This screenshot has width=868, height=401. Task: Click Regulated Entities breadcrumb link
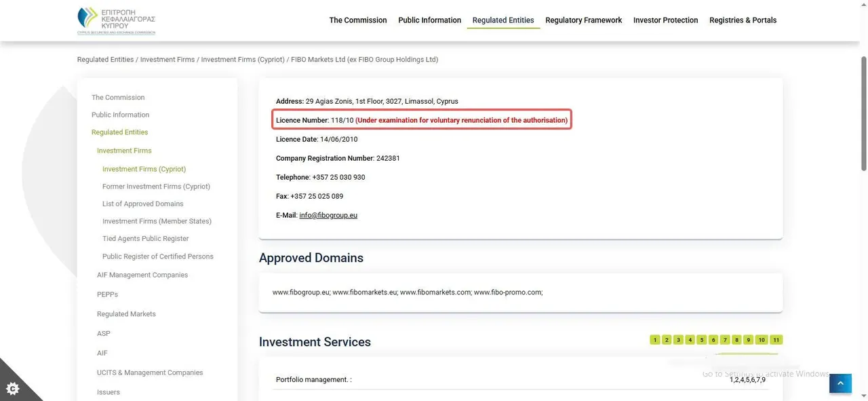coord(105,60)
